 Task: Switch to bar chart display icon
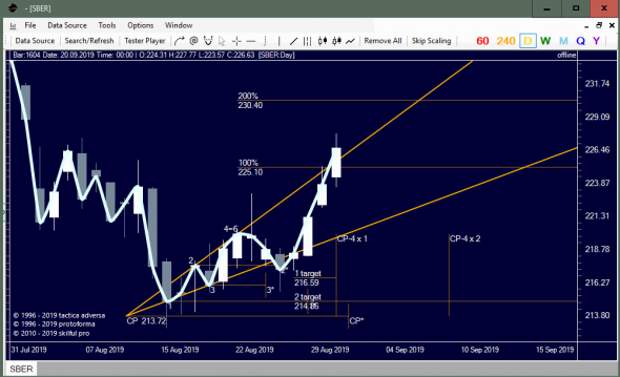307,41
